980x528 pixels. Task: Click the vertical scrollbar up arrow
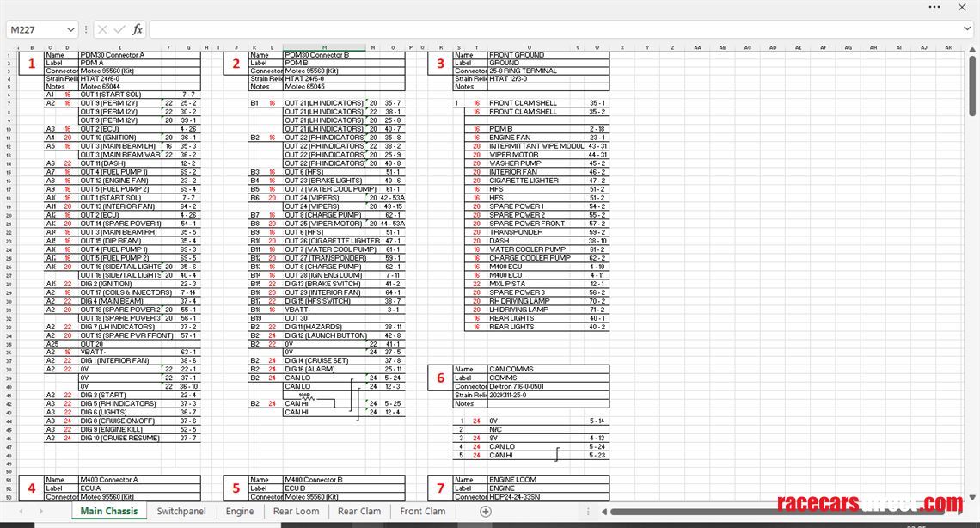(974, 48)
